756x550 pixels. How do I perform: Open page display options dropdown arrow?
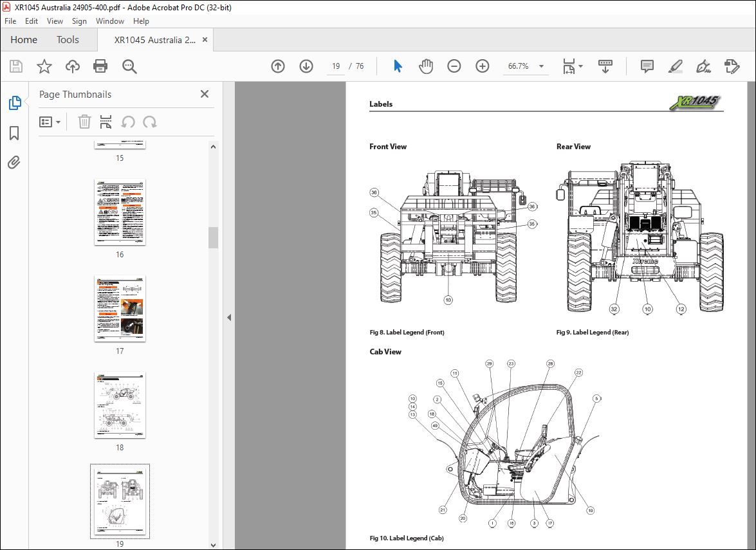coord(580,66)
